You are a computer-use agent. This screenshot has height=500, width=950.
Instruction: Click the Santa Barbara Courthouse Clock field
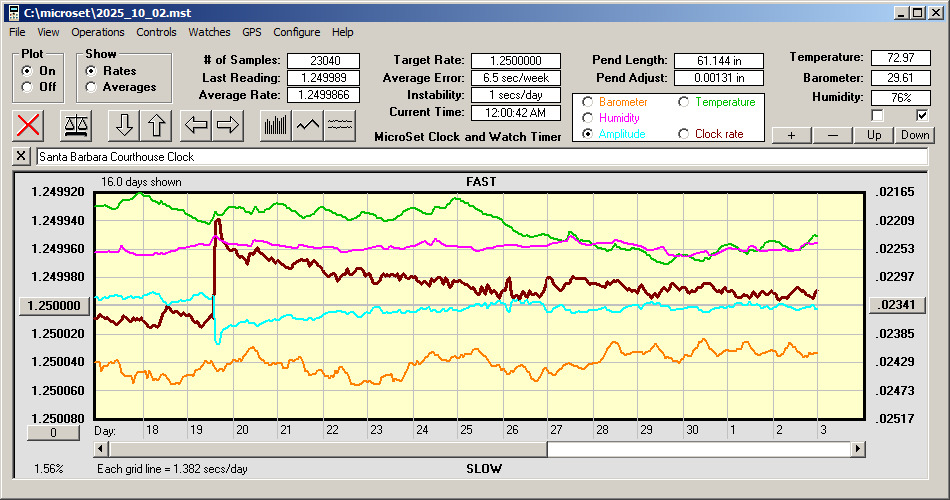[480, 157]
